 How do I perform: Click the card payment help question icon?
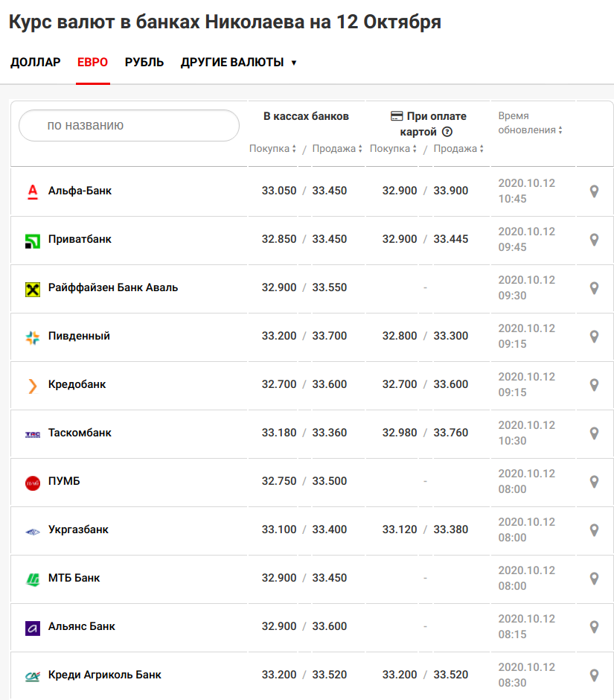click(x=447, y=132)
